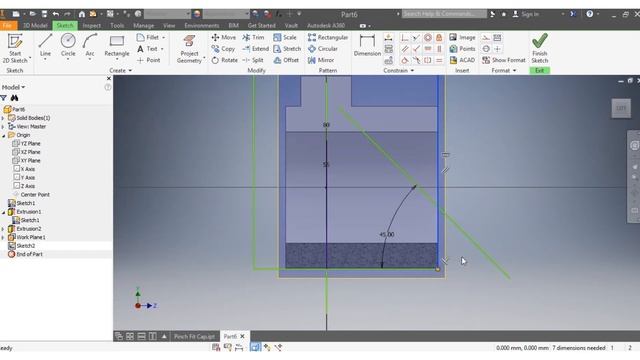Toggle the ViewCube face in the viewport
This screenshot has width=640, height=360.
pyautogui.click(x=621, y=108)
